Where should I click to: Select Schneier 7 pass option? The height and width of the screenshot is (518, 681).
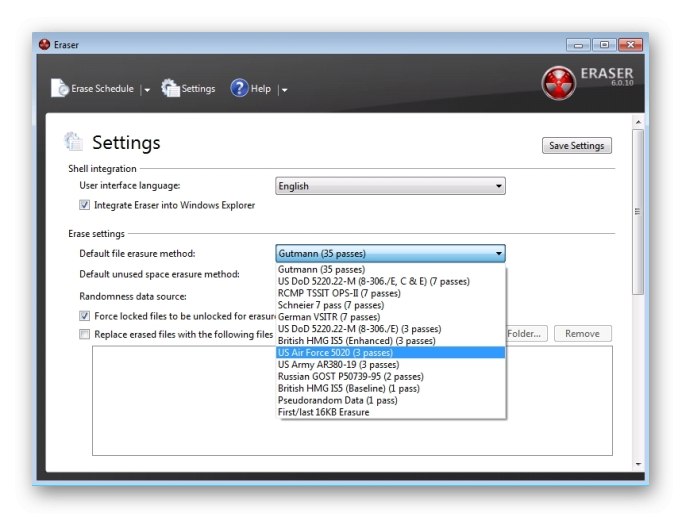(x=390, y=305)
